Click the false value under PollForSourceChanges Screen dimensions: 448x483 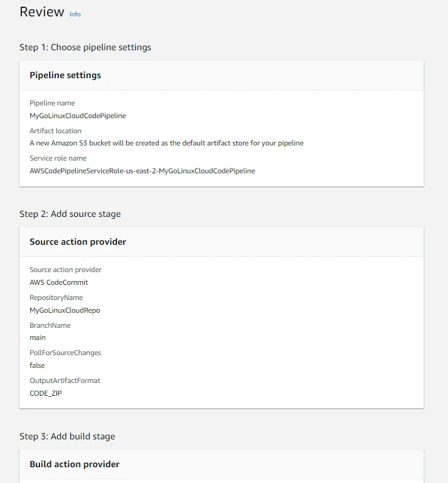pos(37,365)
